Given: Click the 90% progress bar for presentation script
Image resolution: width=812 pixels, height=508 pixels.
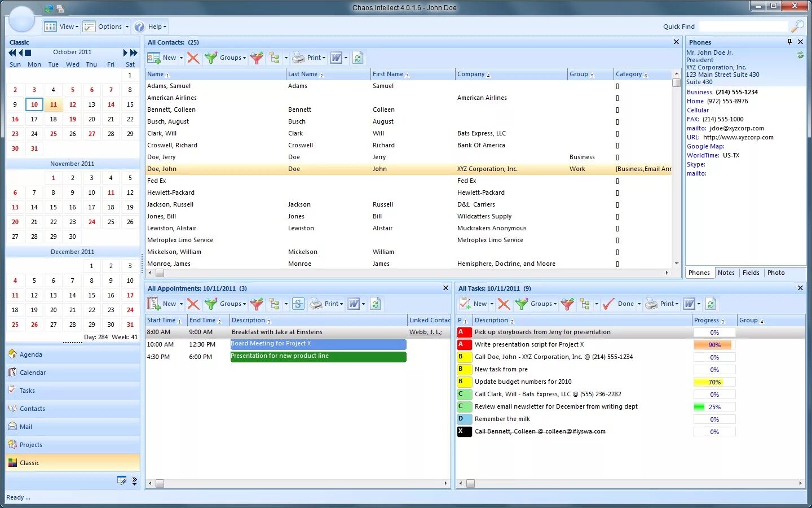Looking at the screenshot, I should (x=714, y=345).
